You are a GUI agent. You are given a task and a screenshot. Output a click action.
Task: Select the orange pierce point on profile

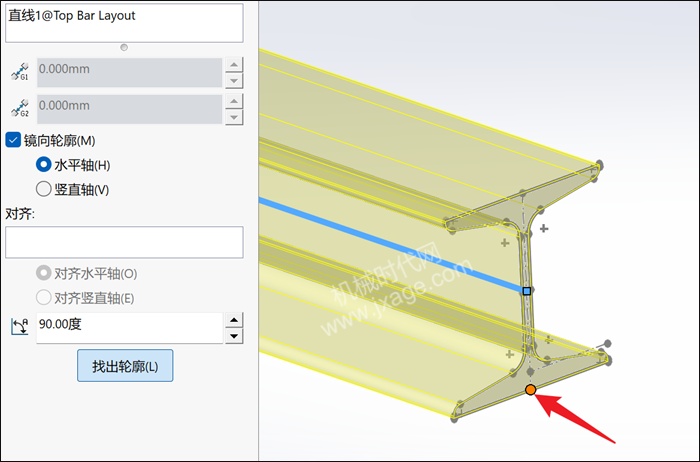click(x=530, y=390)
